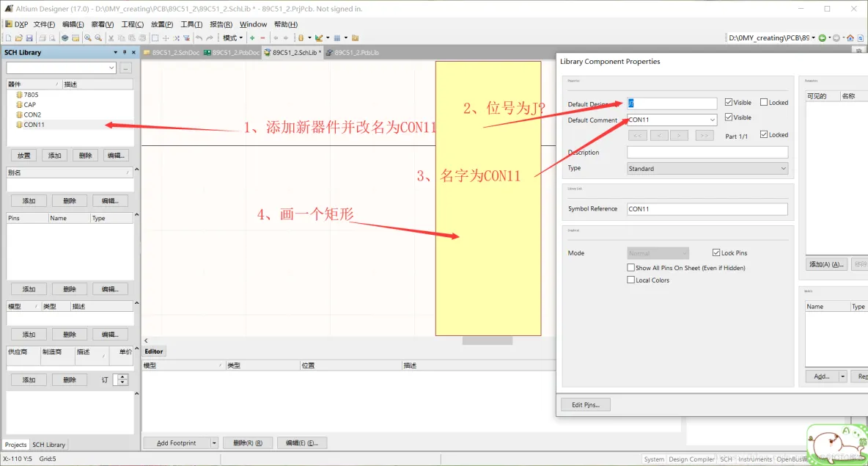Click the yellow component IC toolbar icon
The height and width of the screenshot is (466, 868).
301,38
